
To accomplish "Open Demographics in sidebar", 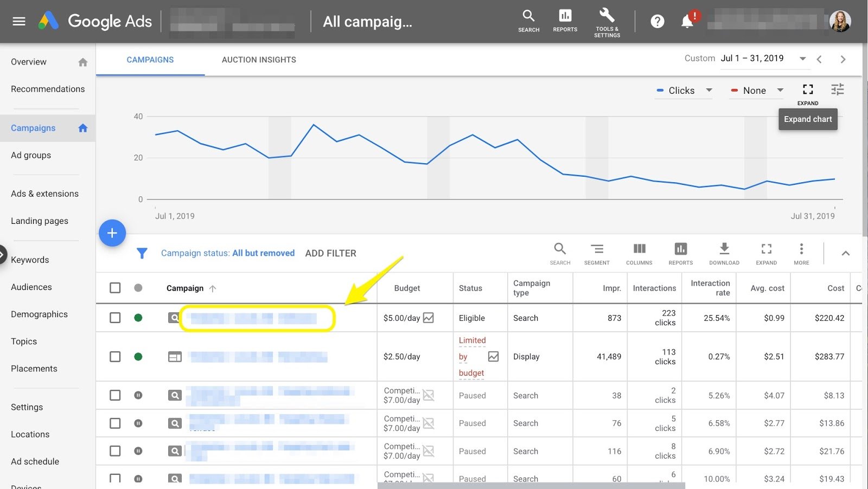I will 39,314.
